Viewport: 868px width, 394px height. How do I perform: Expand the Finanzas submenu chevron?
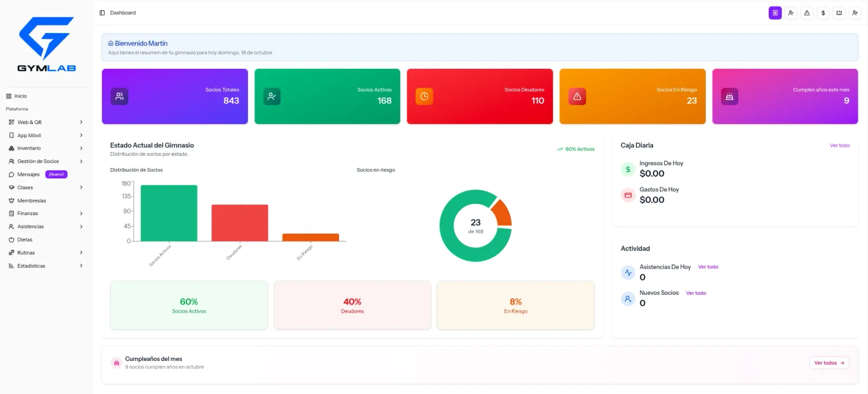coord(81,214)
